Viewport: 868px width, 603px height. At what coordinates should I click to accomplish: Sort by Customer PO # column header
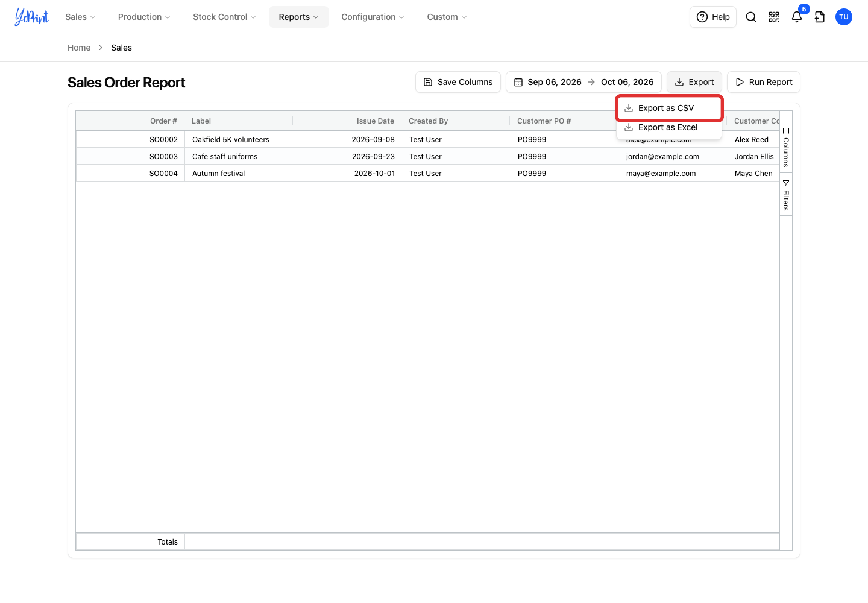click(x=564, y=121)
